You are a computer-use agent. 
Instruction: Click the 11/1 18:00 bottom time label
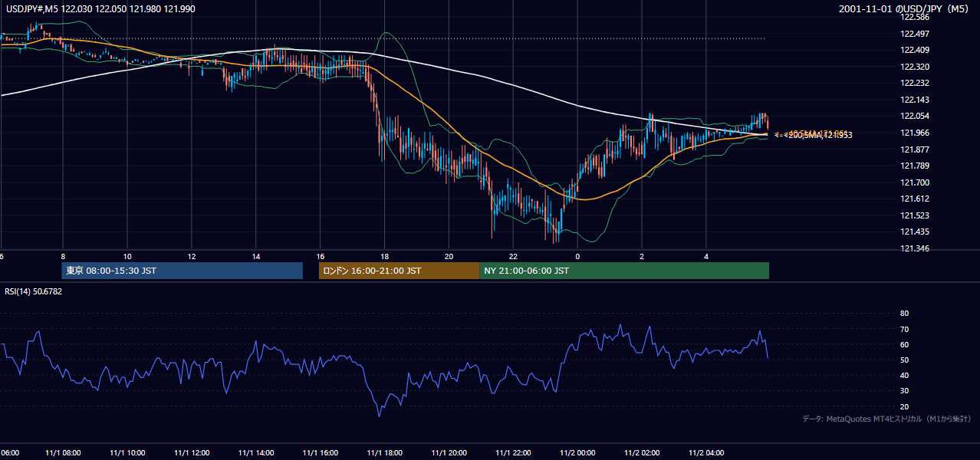coord(385,452)
